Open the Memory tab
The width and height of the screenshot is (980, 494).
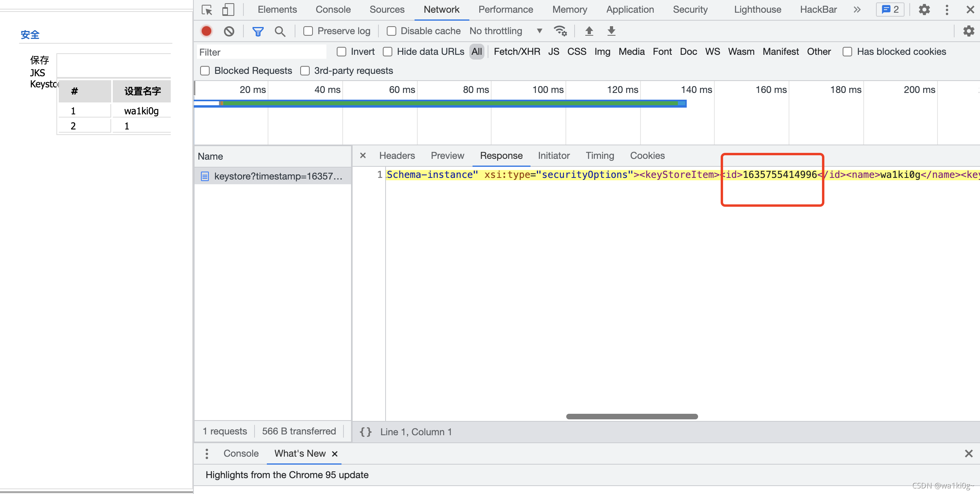point(570,10)
